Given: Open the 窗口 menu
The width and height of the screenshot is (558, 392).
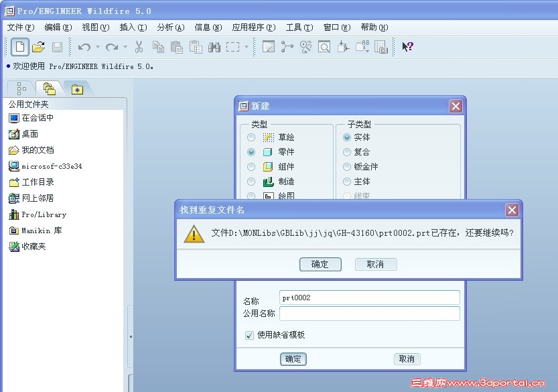Looking at the screenshot, I should (337, 27).
